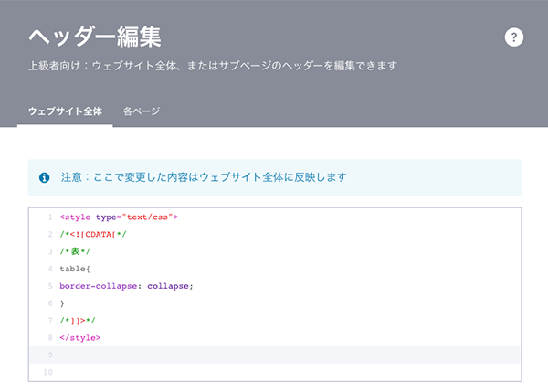The height and width of the screenshot is (392, 548).
Task: Switch to the ウェブサイト全体 tab
Action: [65, 111]
